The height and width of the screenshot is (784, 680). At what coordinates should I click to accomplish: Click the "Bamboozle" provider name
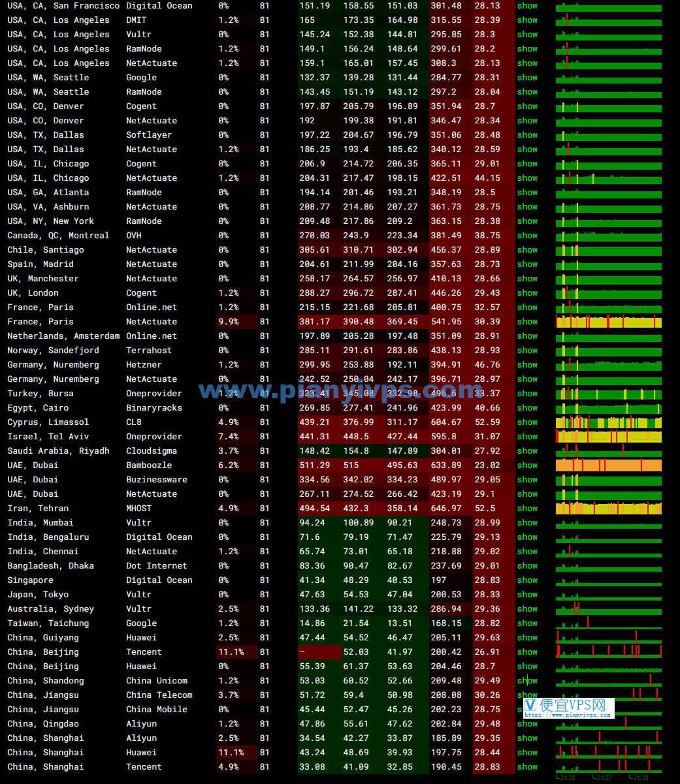149,465
